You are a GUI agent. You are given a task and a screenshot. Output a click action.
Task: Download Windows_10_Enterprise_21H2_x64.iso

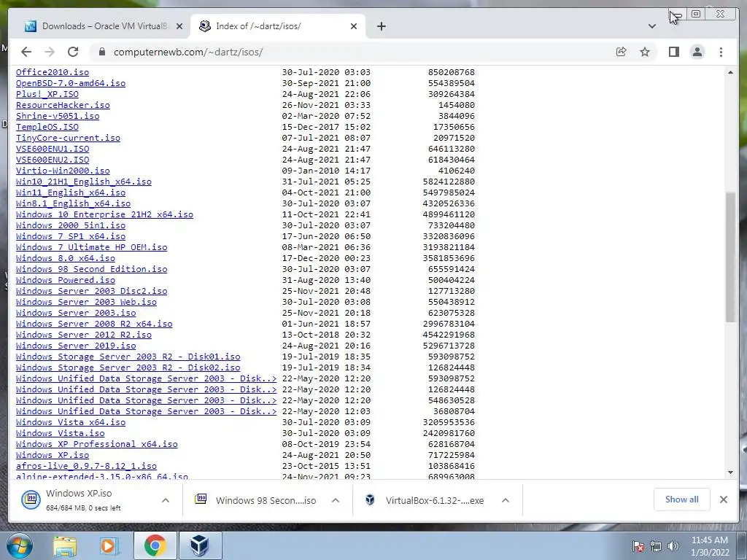point(105,215)
